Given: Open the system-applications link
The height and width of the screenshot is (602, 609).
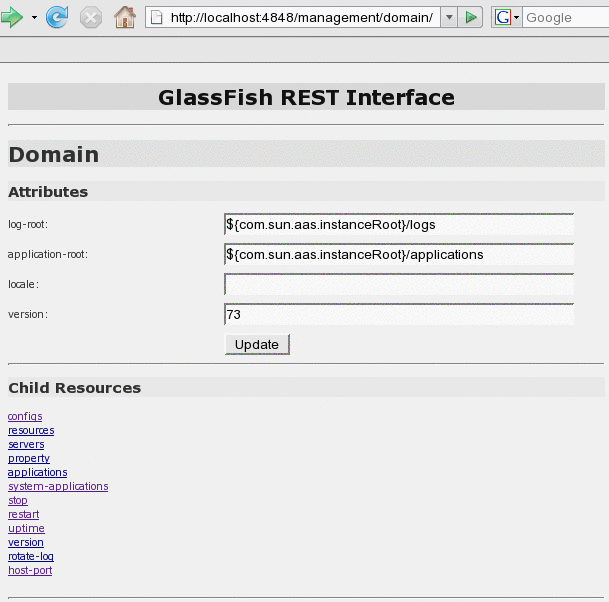Looking at the screenshot, I should [x=58, y=486].
